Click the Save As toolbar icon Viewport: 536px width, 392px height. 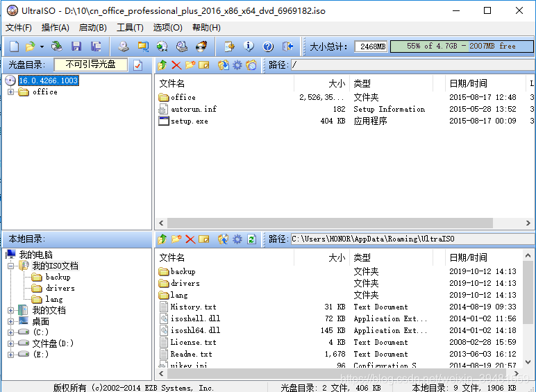point(96,46)
